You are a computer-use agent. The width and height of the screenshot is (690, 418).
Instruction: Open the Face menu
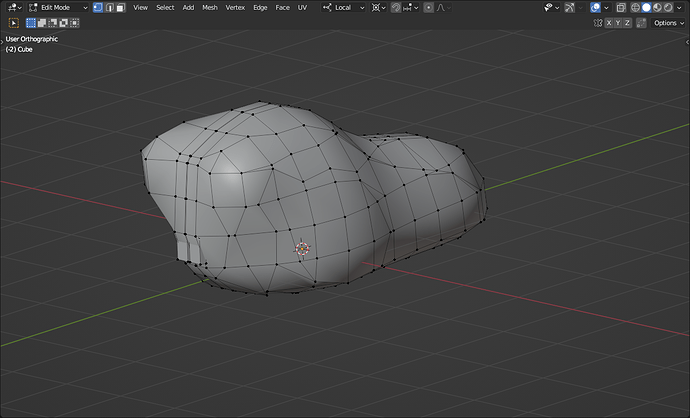[282, 7]
